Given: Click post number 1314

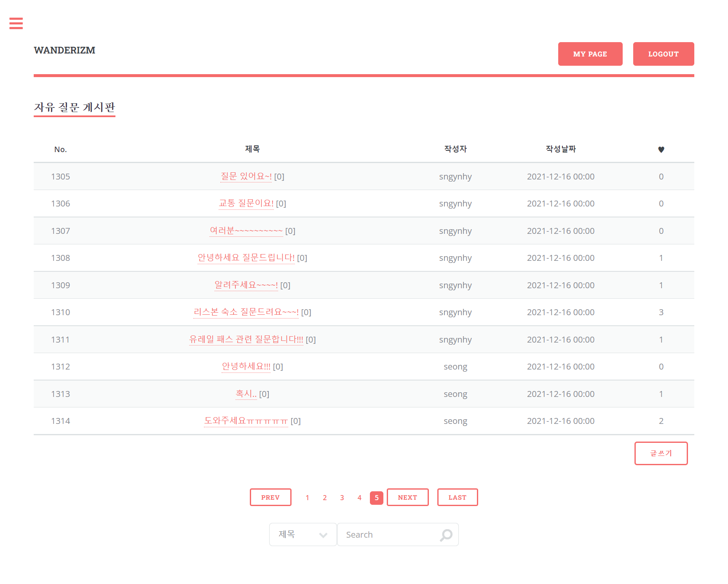Looking at the screenshot, I should coord(61,421).
